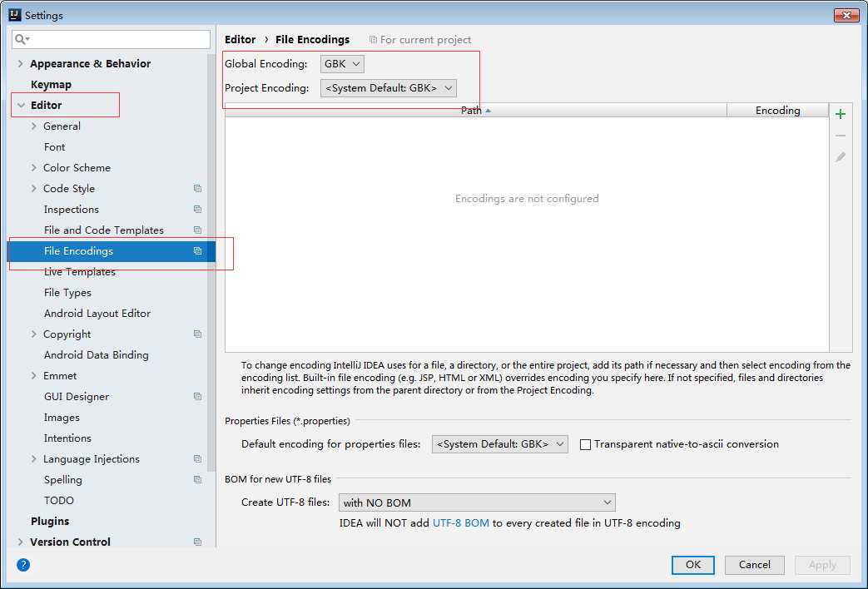Click project-level icon next to Inspections
868x589 pixels.
[197, 210]
